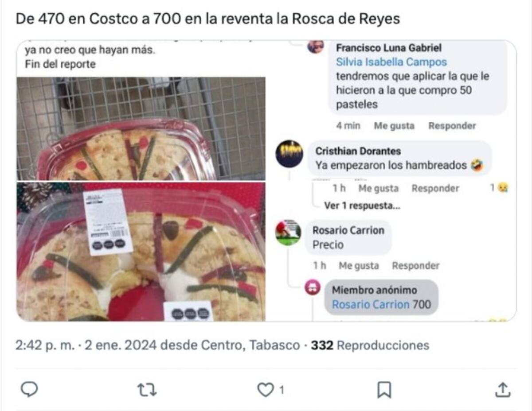Open the top rosca photo in shopping cart
This screenshot has height=411, width=532.
click(x=141, y=129)
